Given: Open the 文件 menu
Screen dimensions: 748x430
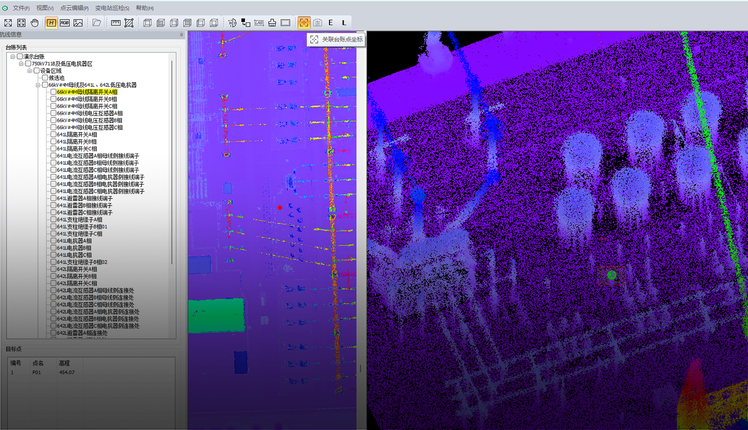Looking at the screenshot, I should [x=19, y=7].
